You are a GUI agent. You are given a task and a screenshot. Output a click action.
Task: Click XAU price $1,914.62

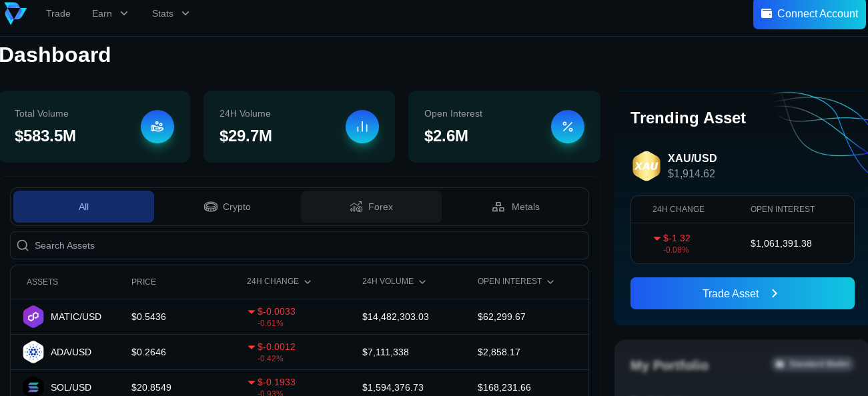[691, 173]
